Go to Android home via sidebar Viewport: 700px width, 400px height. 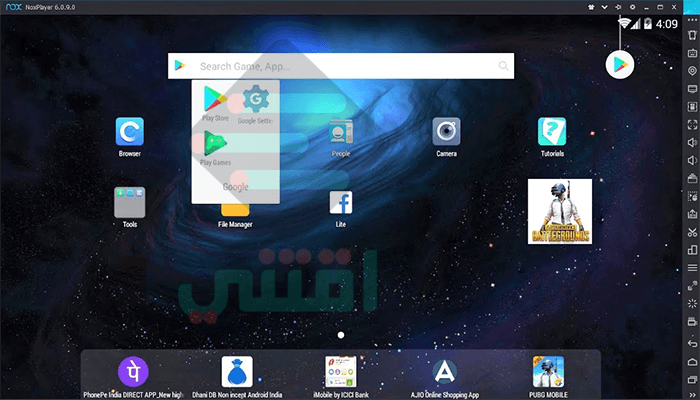tap(692, 362)
